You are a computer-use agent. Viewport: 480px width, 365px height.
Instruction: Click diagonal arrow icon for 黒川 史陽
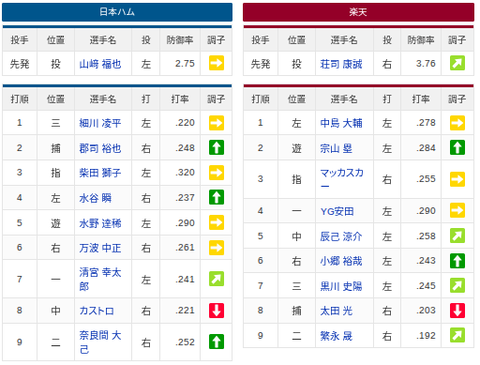(457, 285)
